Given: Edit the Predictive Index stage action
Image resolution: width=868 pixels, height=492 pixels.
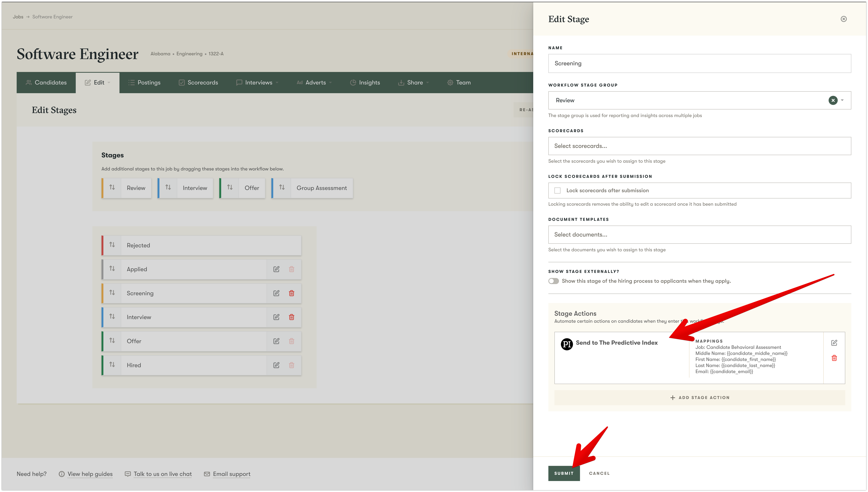Looking at the screenshot, I should (x=834, y=343).
